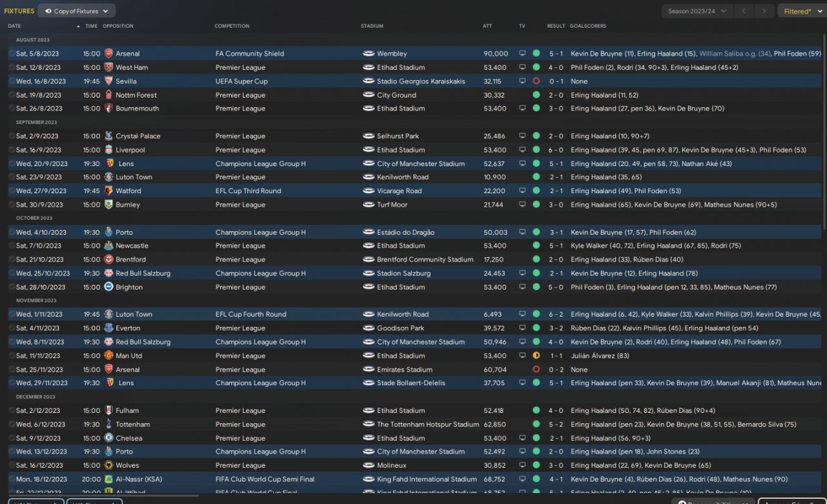Click the orange draw indicator for the Man Utd match
827x504 pixels.
coord(536,355)
